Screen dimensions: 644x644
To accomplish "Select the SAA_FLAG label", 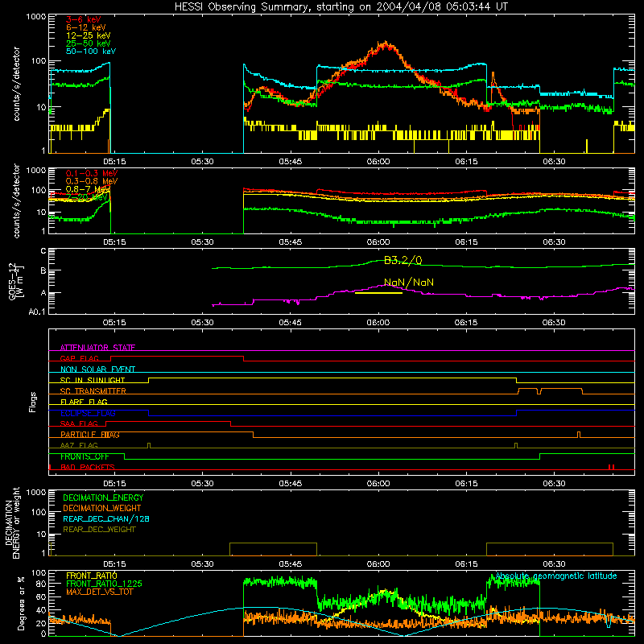I will (79, 423).
